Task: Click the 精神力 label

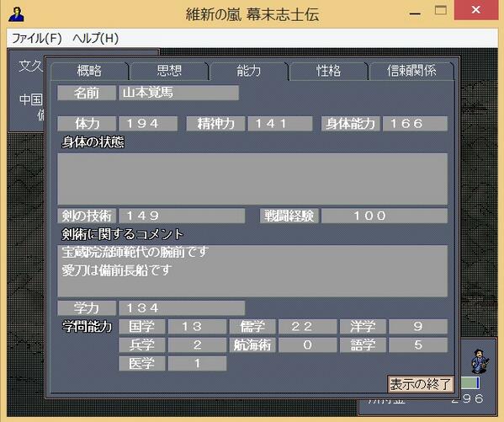Action: coord(215,124)
